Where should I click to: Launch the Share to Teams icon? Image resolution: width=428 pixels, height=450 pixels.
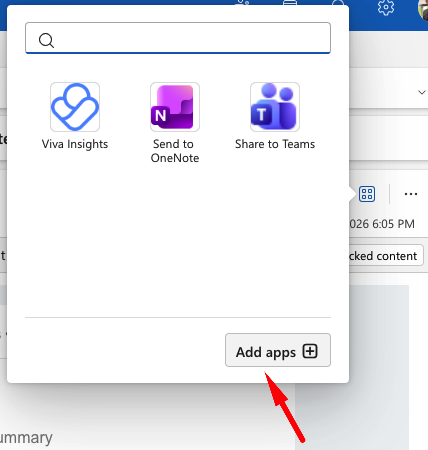[275, 107]
